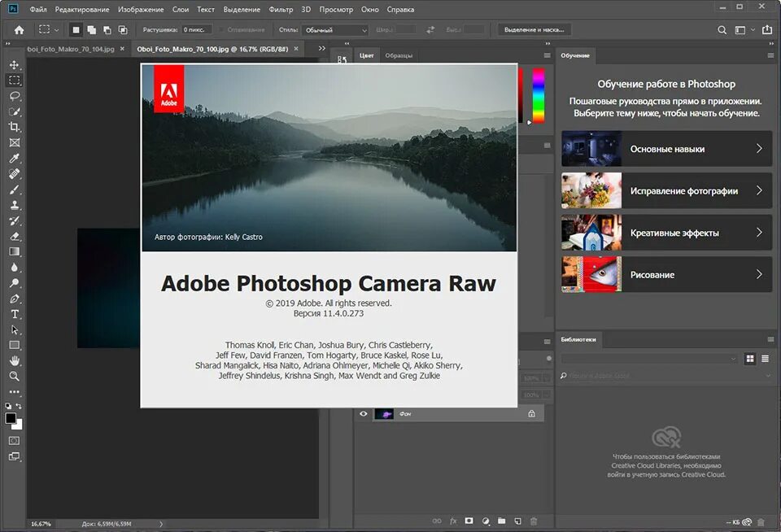The image size is (781, 532).
Task: Click the Share image icon
Action: (x=766, y=30)
